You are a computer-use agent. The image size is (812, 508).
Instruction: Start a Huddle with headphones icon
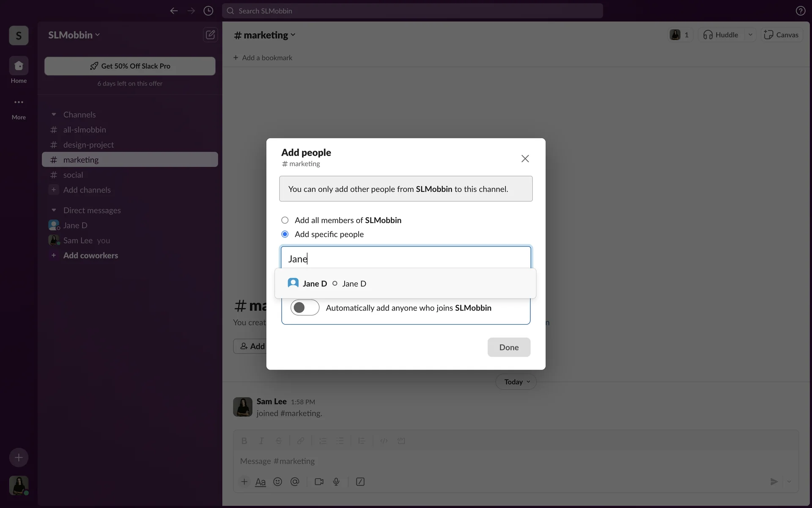pyautogui.click(x=721, y=35)
